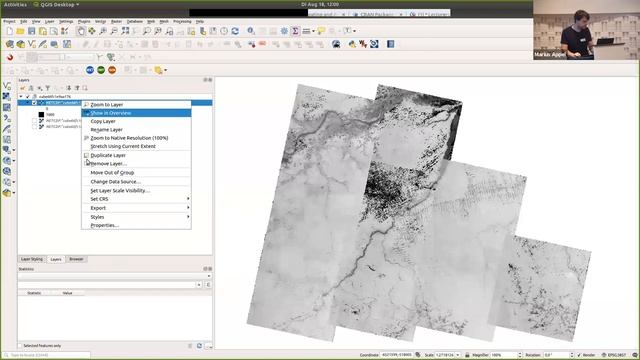Click the Refresh map icon
Screen dimensions: 640x360
(x=235, y=31)
